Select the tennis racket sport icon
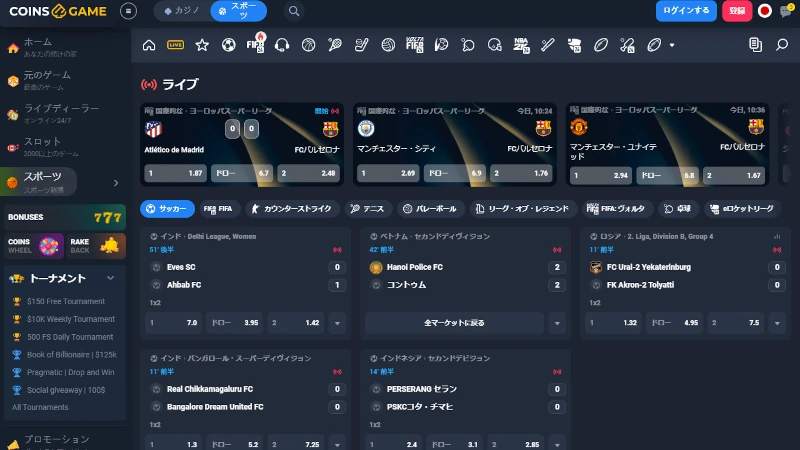The image size is (800, 450). [x=335, y=45]
